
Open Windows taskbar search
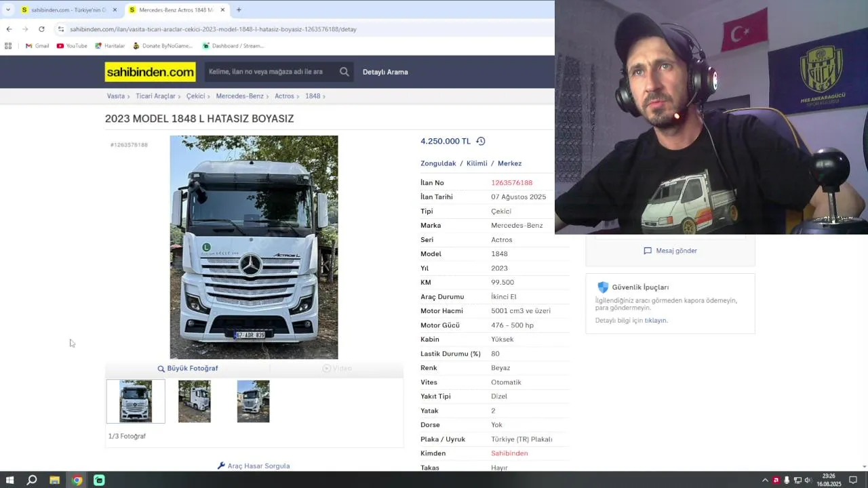tap(32, 480)
